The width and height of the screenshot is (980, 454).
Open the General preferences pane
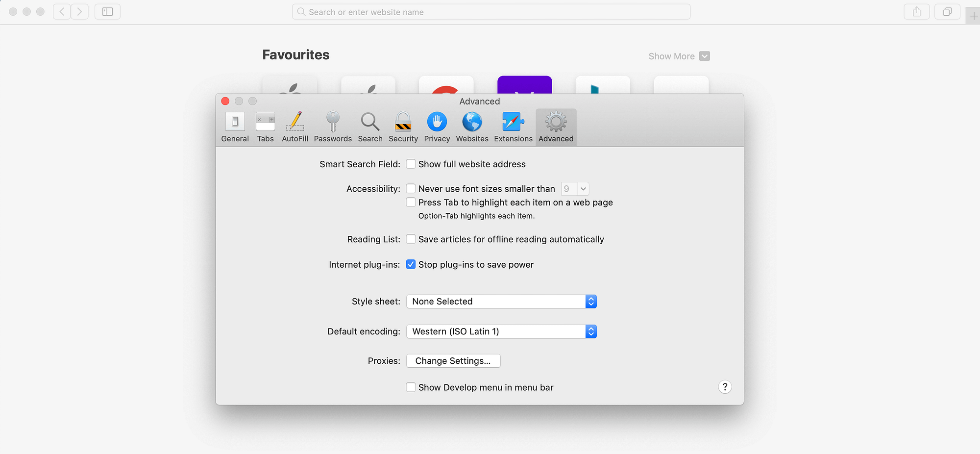tap(235, 126)
